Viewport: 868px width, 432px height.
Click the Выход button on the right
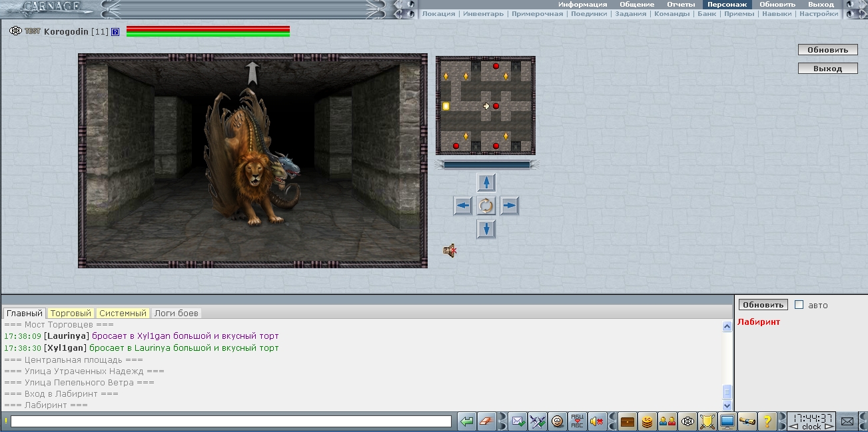point(827,69)
